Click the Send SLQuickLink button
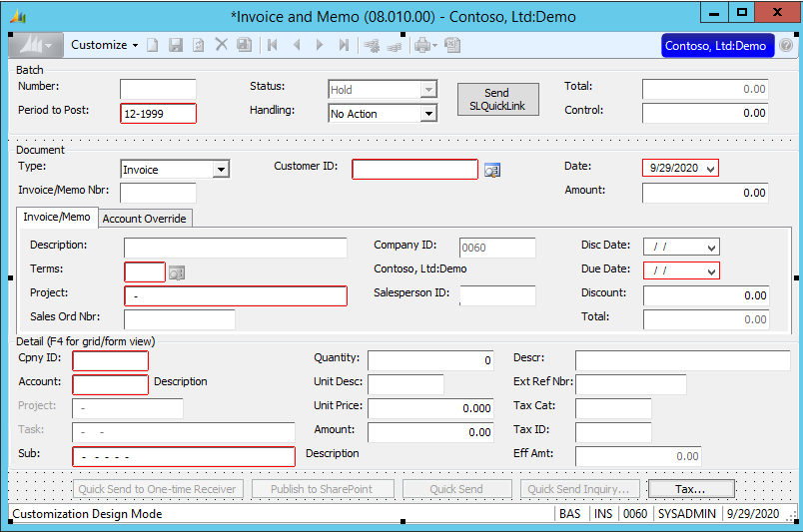The height and width of the screenshot is (532, 803). pyautogui.click(x=497, y=100)
